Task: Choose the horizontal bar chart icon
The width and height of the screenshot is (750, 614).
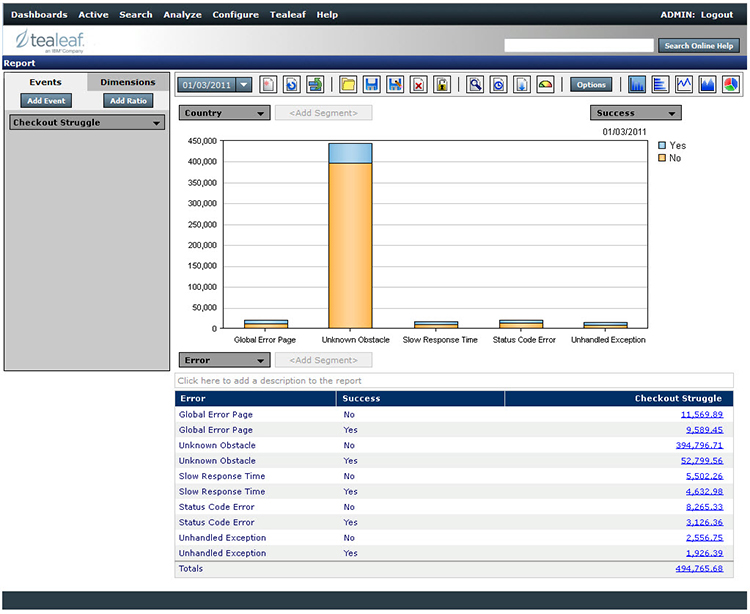Action: [661, 85]
